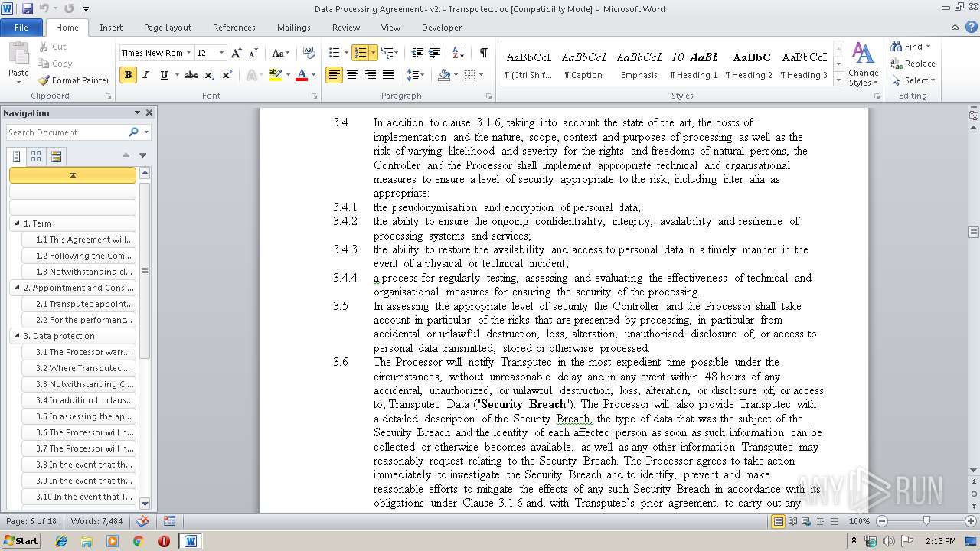Click the Multilevel List icon
The image size is (980, 551).
[x=387, y=53]
